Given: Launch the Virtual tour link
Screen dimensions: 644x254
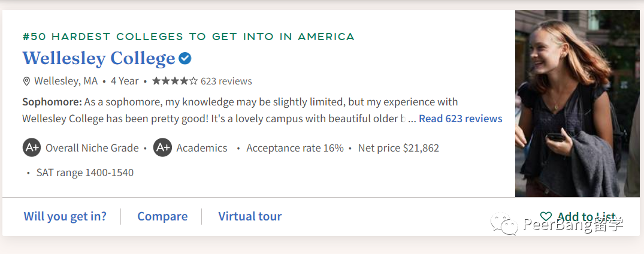Looking at the screenshot, I should click(x=250, y=216).
